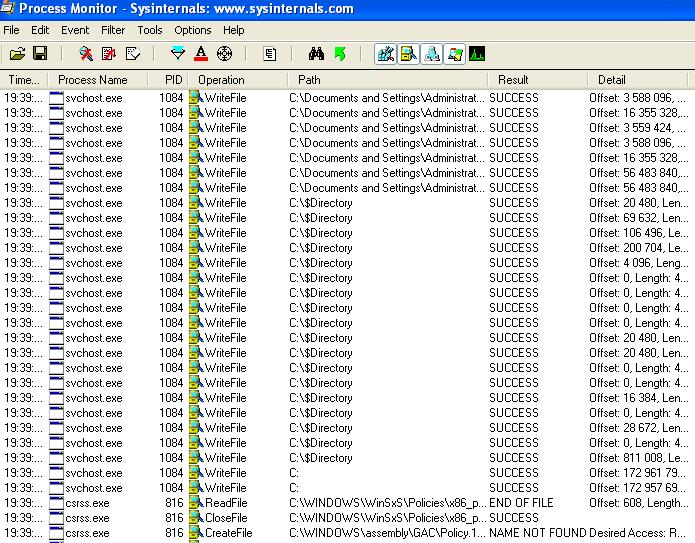695x543 pixels.
Task: Toggle Show Registry Activity button
Action: [385, 54]
